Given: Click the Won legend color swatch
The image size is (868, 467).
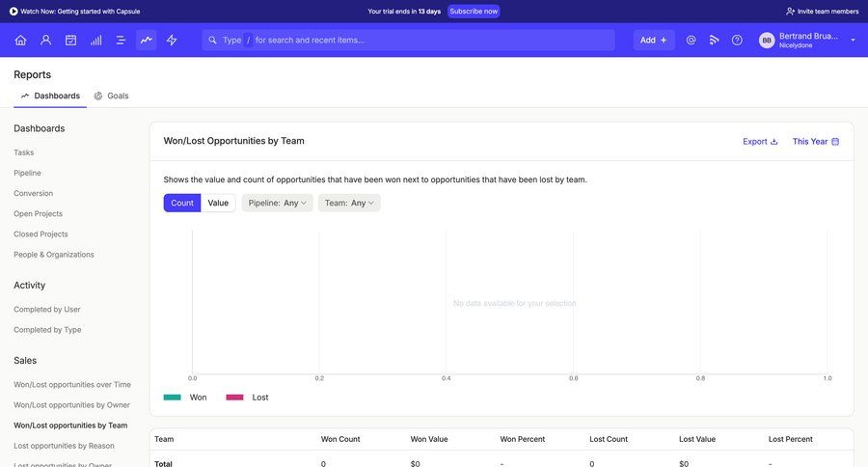Looking at the screenshot, I should (173, 397).
